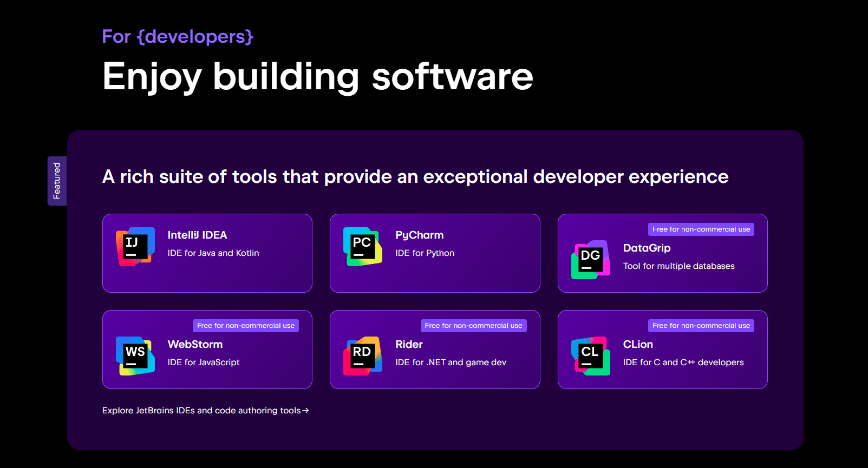This screenshot has height=468, width=868.
Task: Open the WebStorm product title
Action: [x=195, y=345]
